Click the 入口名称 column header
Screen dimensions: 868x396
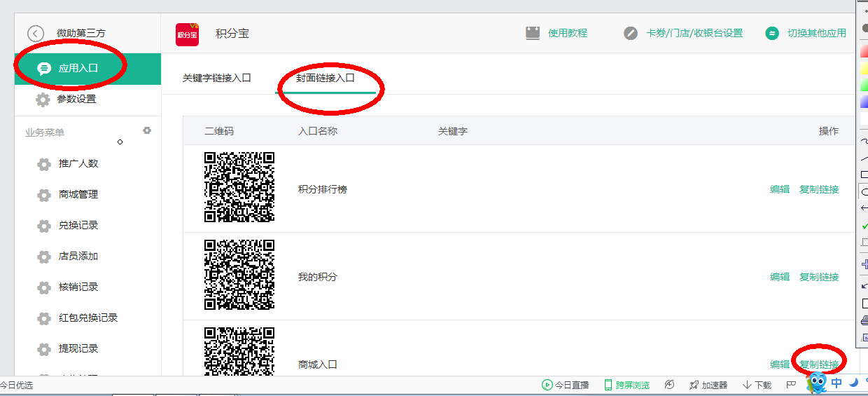click(318, 131)
